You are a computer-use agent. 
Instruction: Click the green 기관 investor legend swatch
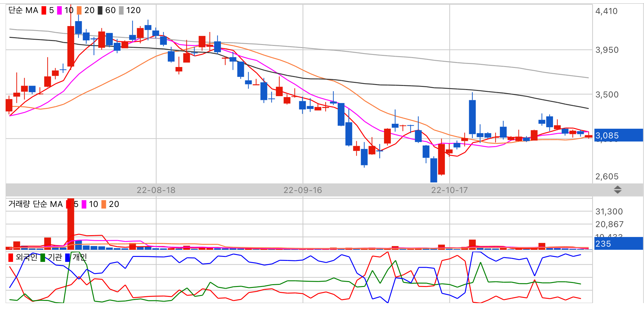tap(43, 257)
